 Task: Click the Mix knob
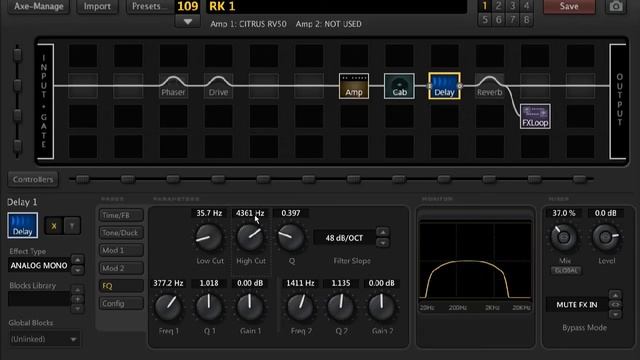tap(564, 237)
